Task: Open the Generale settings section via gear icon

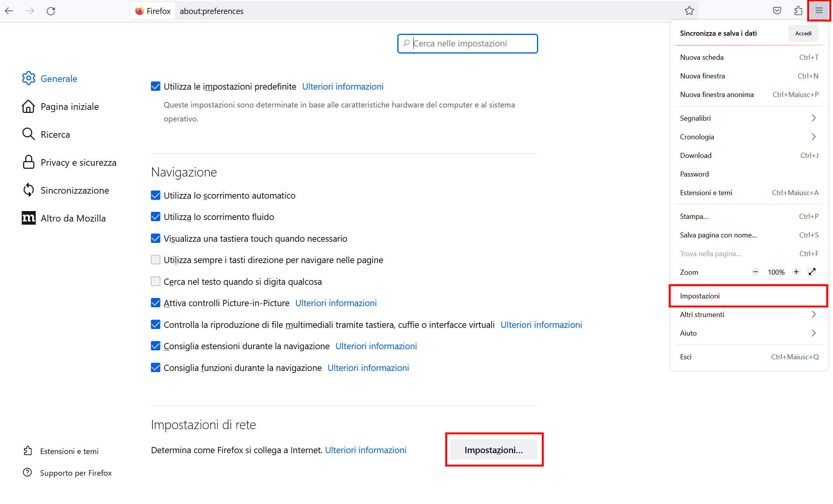Action: click(x=29, y=78)
